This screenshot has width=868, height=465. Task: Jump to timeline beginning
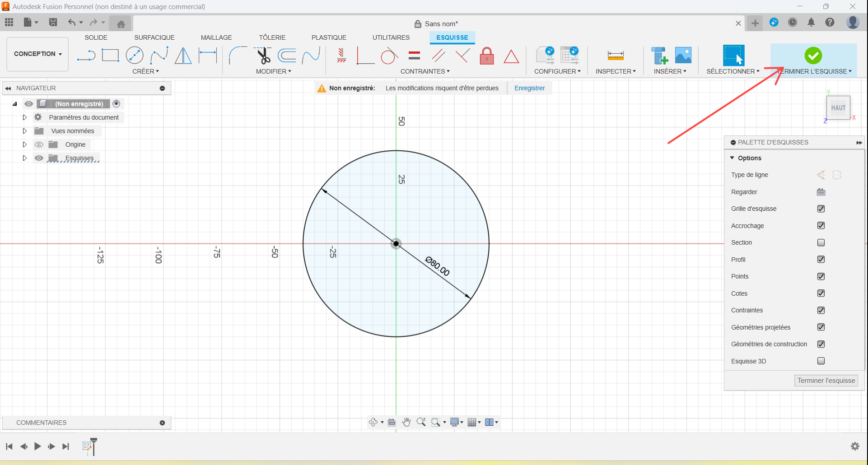[9, 446]
